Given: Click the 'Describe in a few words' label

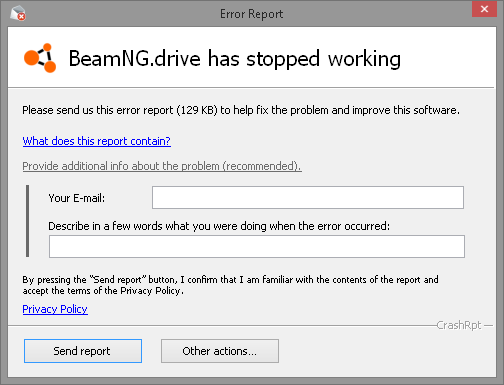Looking at the screenshot, I should point(219,226).
